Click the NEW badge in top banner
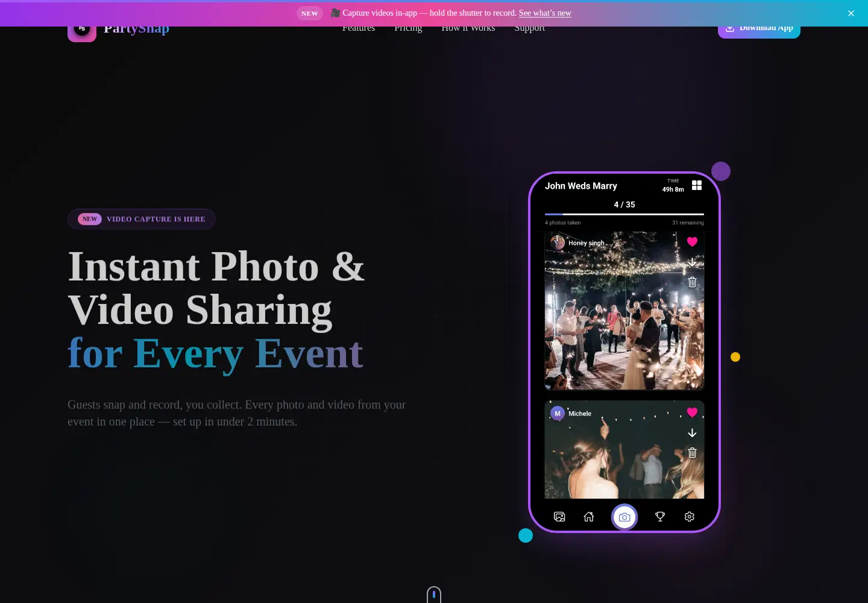868x603 pixels. [x=310, y=13]
